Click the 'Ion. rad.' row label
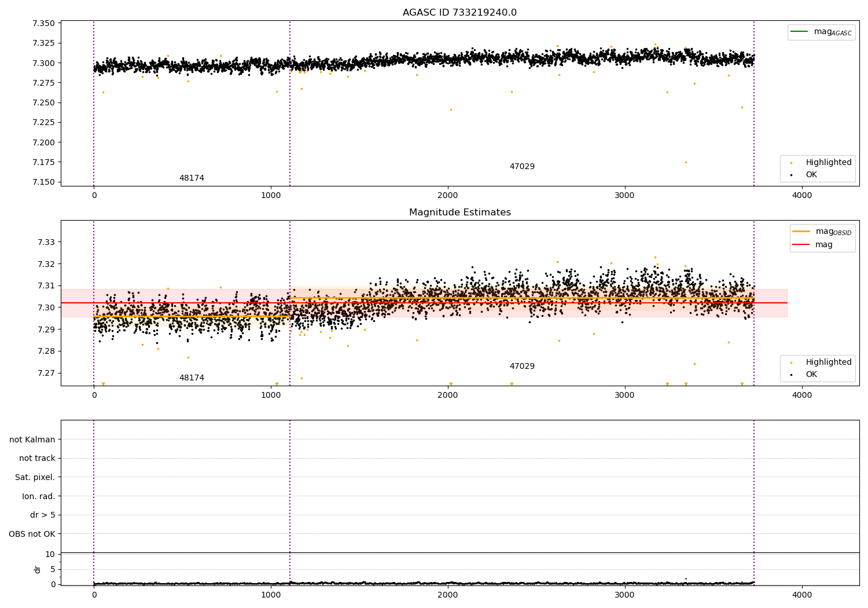Image resolution: width=868 pixels, height=608 pixels. tap(39, 496)
